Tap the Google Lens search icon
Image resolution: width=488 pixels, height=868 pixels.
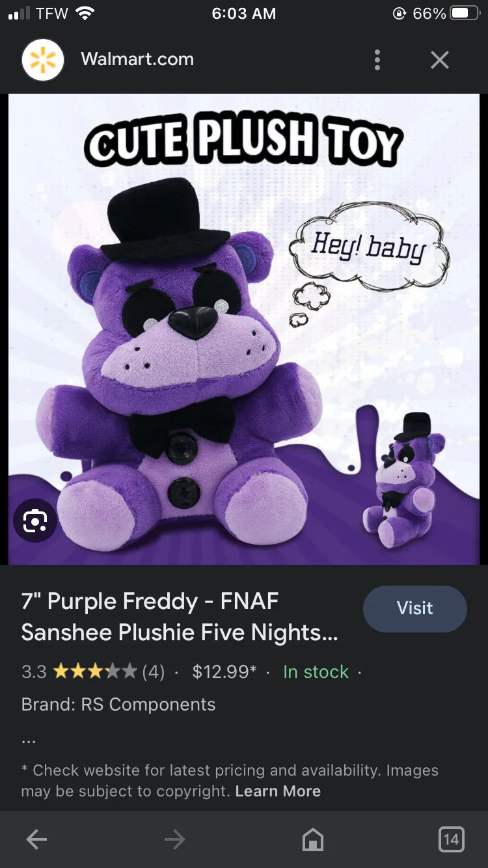pyautogui.click(x=35, y=521)
